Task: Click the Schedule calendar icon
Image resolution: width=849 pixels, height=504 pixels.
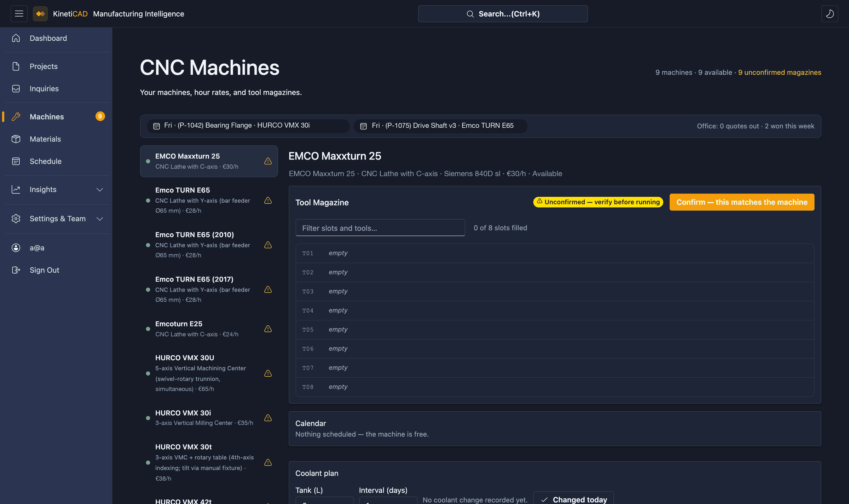Action: pos(16,161)
